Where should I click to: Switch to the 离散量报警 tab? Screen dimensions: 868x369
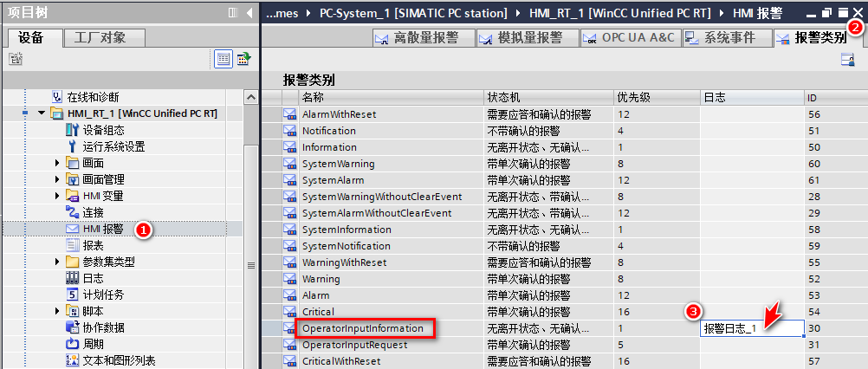424,37
